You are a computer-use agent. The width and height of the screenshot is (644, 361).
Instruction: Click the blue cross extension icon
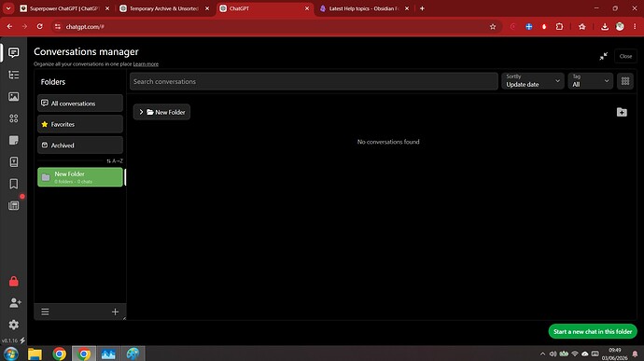click(529, 27)
